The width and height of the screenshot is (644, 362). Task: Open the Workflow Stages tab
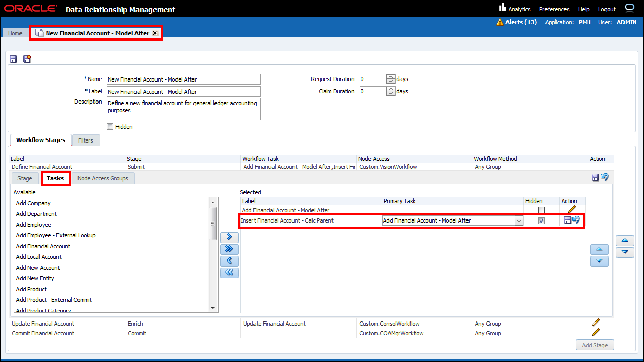pyautogui.click(x=41, y=140)
